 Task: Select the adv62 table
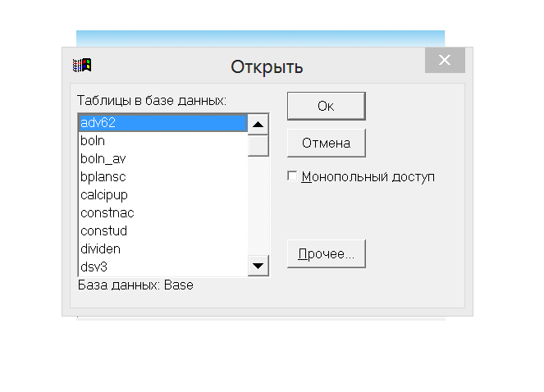[162, 123]
